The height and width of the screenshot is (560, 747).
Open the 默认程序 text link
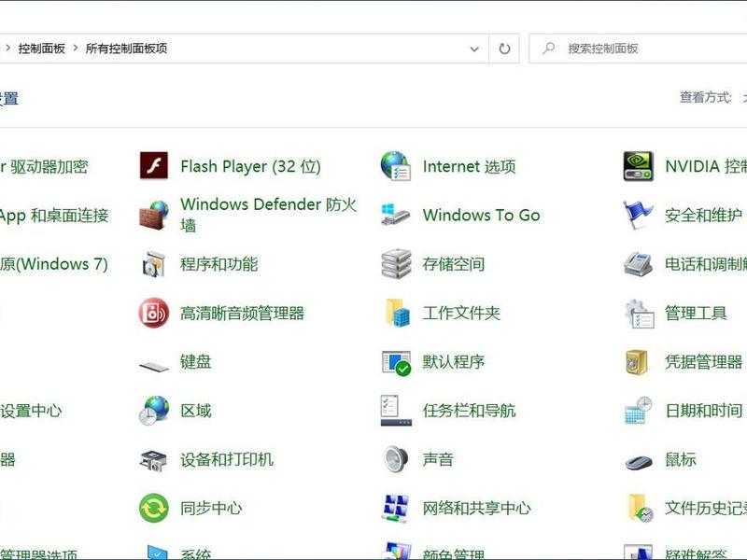(x=453, y=361)
